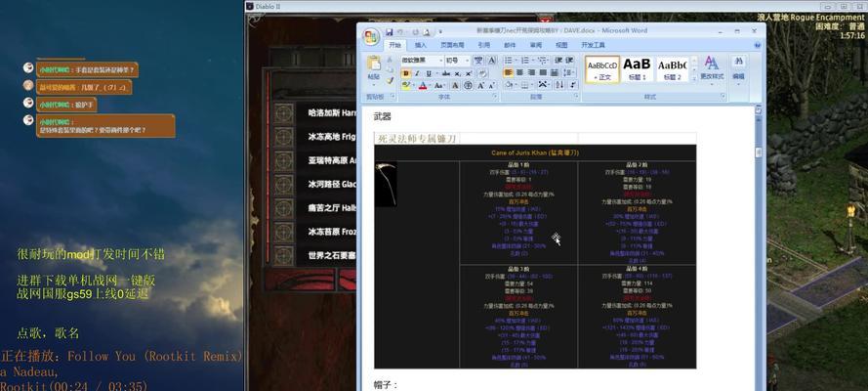
Task: Open Paragraph dialog launcher
Action: click(576, 96)
